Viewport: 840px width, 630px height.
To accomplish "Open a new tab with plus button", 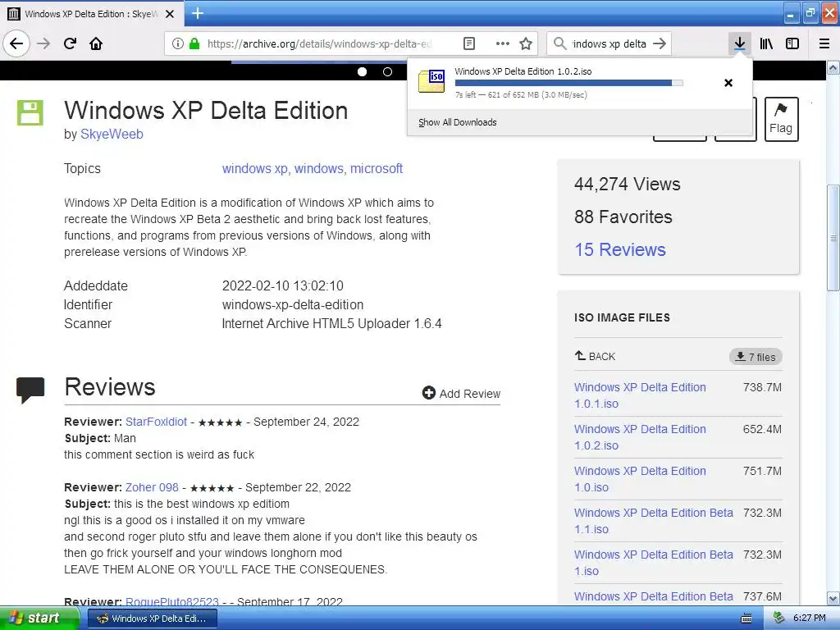I will click(198, 13).
